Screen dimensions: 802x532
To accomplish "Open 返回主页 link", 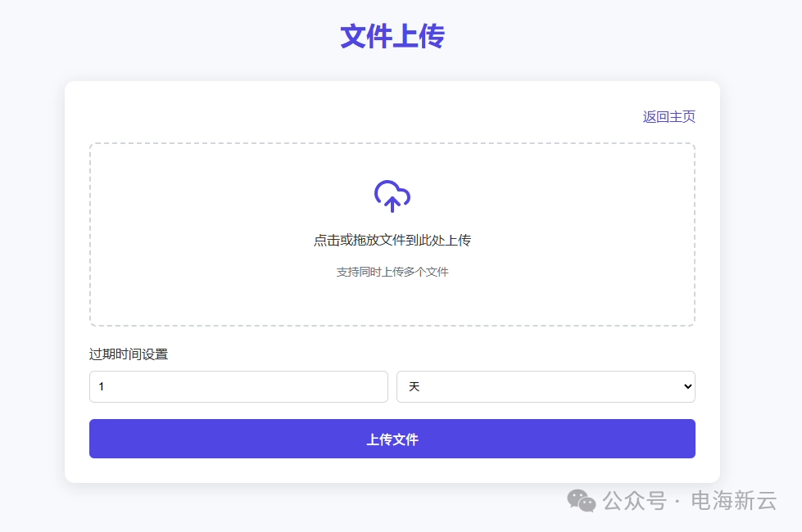I will coord(668,116).
